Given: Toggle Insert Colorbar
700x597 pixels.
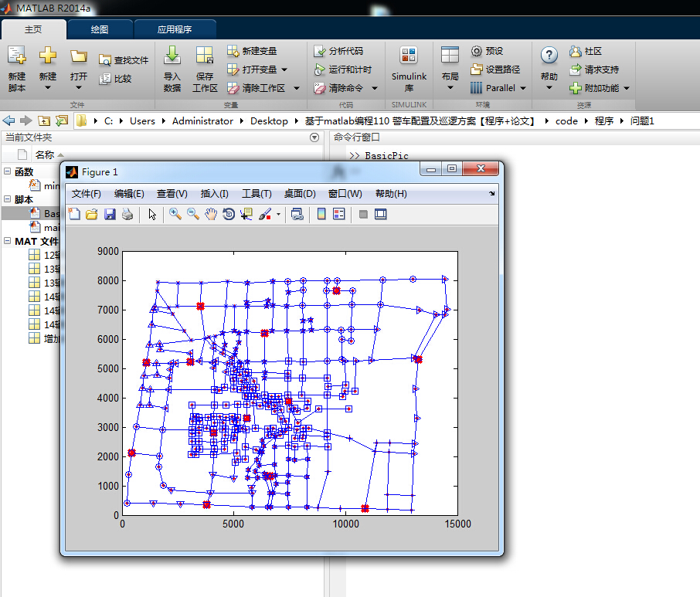Looking at the screenshot, I should [321, 214].
